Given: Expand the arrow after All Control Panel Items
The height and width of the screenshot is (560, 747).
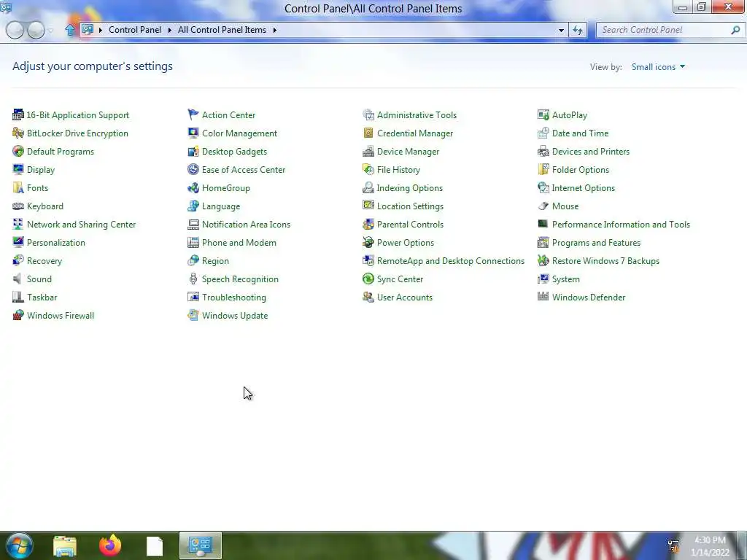Looking at the screenshot, I should (x=275, y=30).
